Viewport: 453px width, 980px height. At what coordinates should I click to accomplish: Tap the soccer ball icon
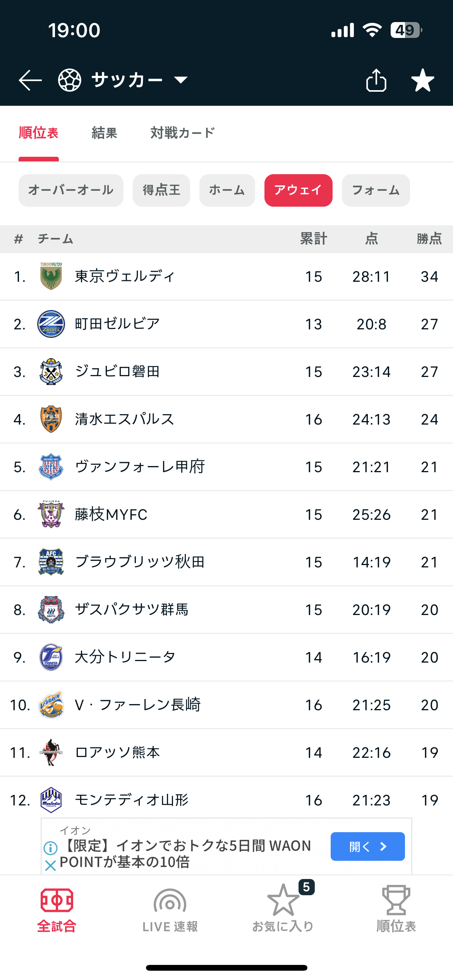[x=70, y=80]
